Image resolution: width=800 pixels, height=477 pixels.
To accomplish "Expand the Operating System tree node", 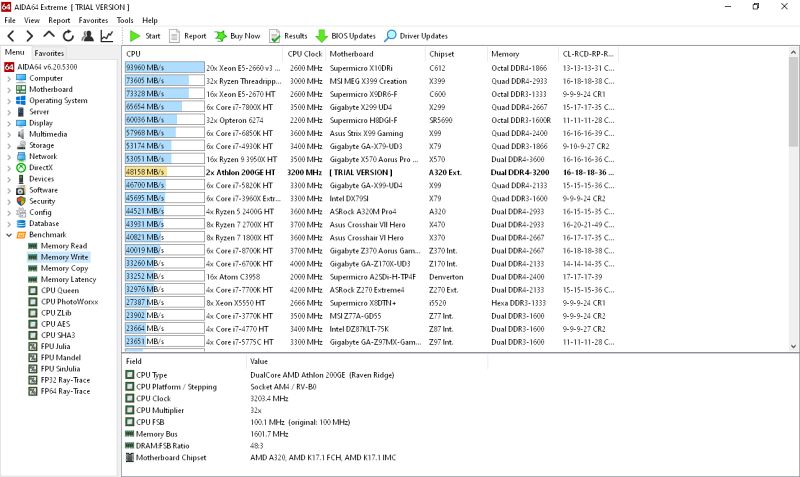I will pyautogui.click(x=9, y=101).
